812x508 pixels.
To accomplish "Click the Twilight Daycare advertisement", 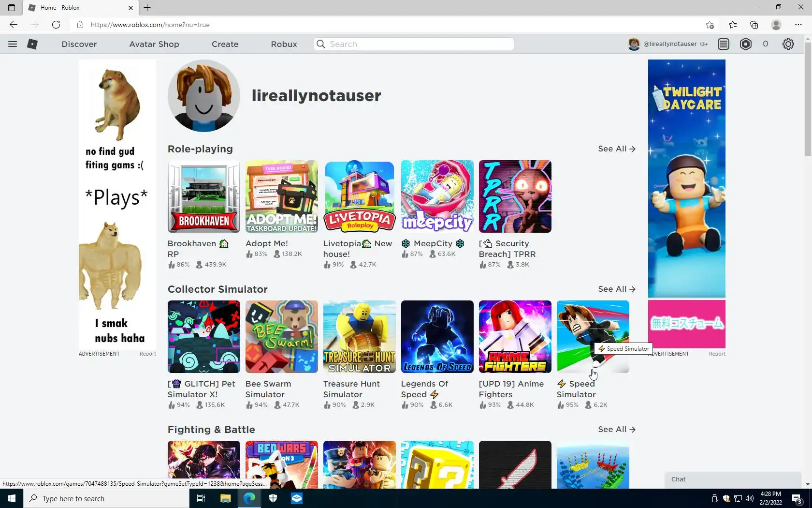I will pos(687,204).
